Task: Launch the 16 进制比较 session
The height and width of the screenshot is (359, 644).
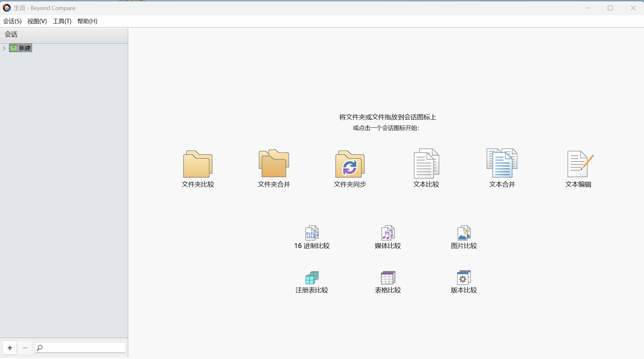Action: coord(311,236)
